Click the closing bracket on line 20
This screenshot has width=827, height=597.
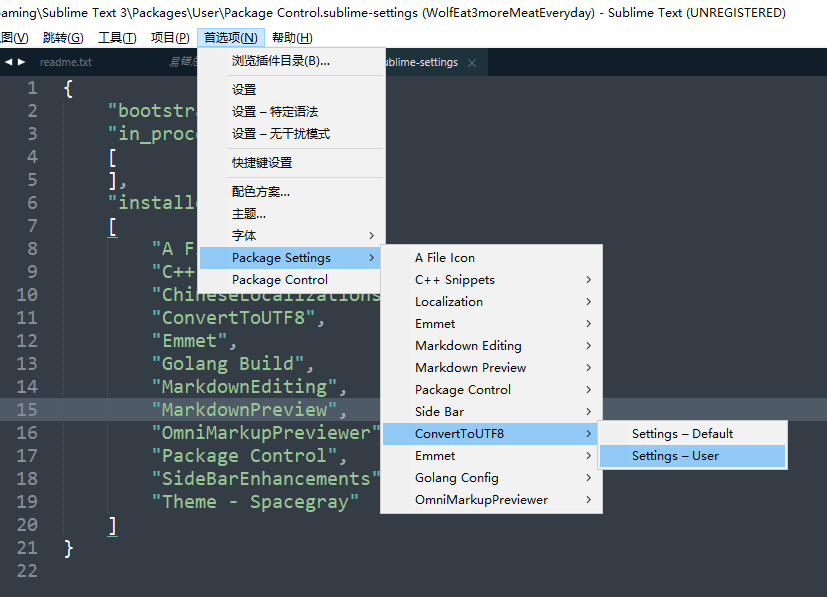(x=112, y=525)
